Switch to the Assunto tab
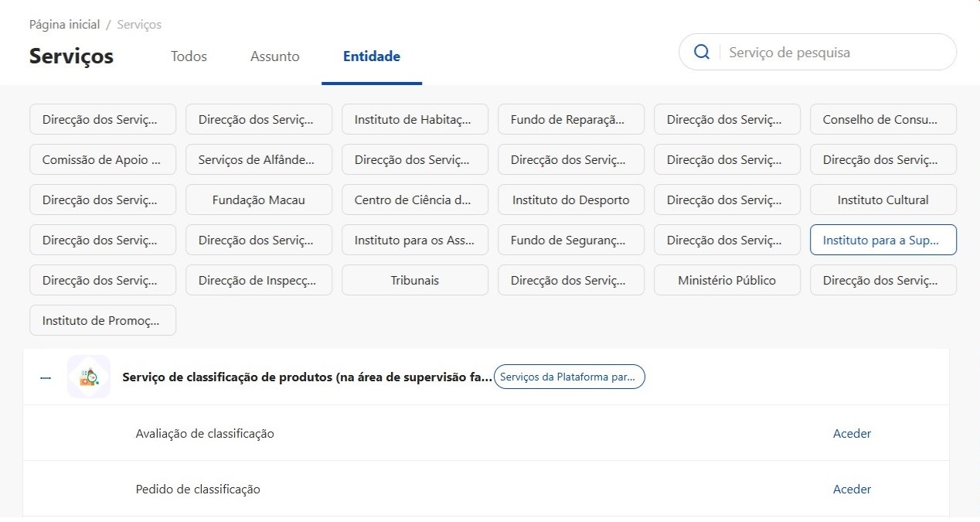The width and height of the screenshot is (980, 522). [x=274, y=56]
